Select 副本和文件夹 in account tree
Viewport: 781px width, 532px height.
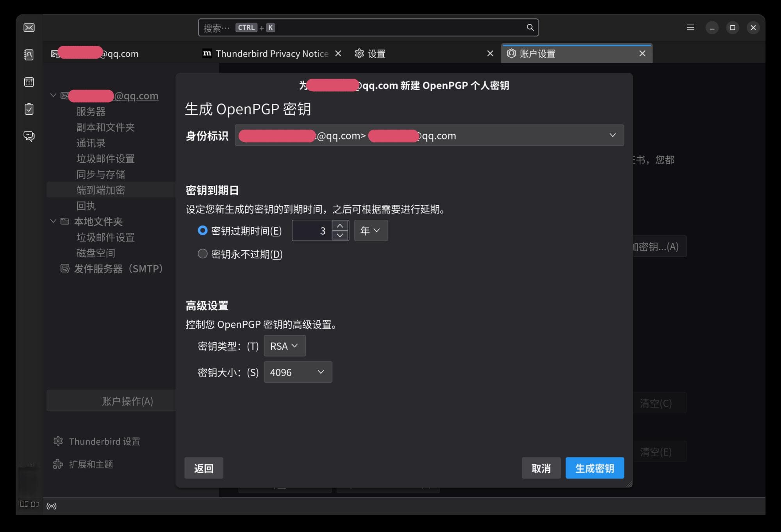tap(105, 127)
